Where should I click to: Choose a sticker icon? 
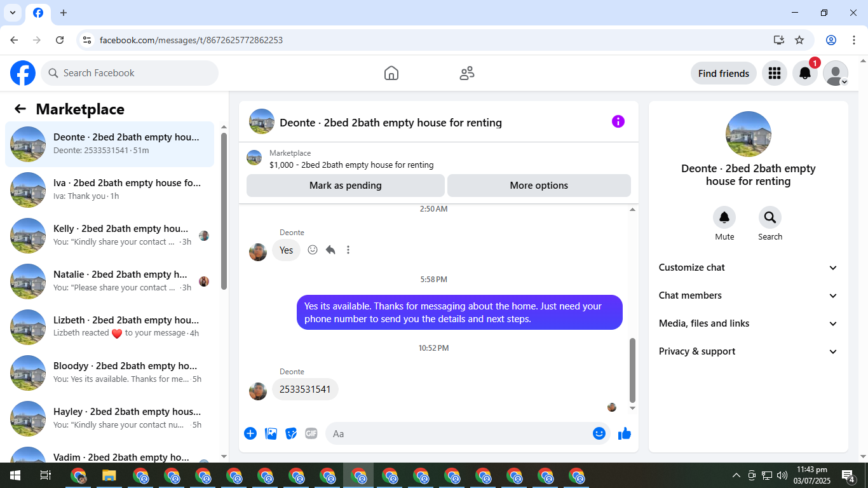(x=291, y=433)
